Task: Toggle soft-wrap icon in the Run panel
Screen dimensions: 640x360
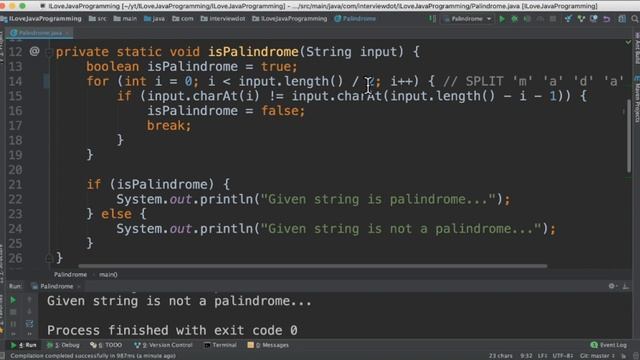Action: pyautogui.click(x=29, y=324)
